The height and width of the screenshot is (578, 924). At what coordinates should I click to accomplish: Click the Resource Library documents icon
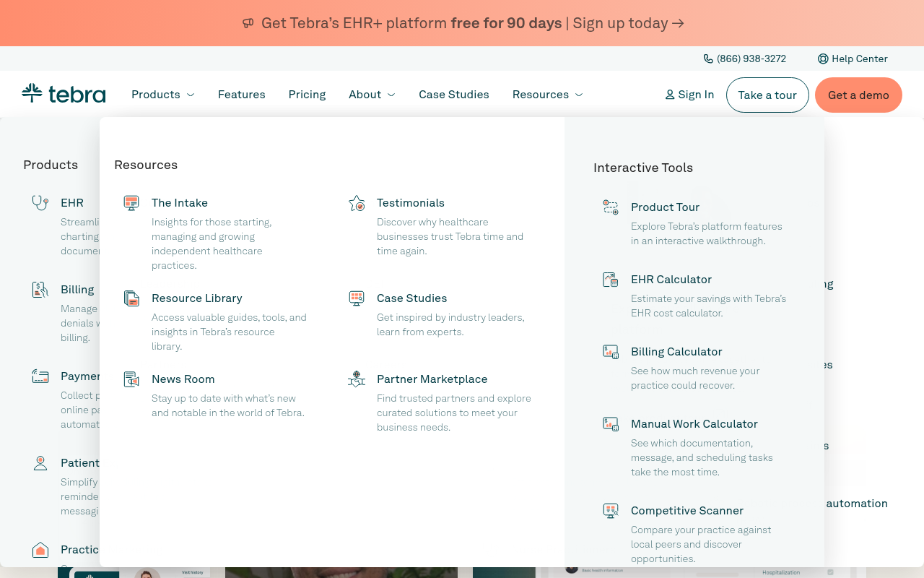coord(131,298)
